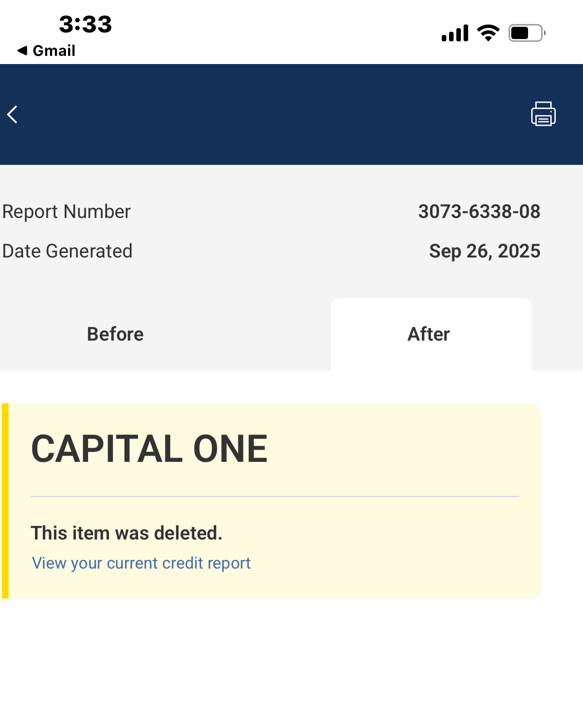Tap the report number 3073-6338-08
The image size is (583, 728).
tap(479, 212)
